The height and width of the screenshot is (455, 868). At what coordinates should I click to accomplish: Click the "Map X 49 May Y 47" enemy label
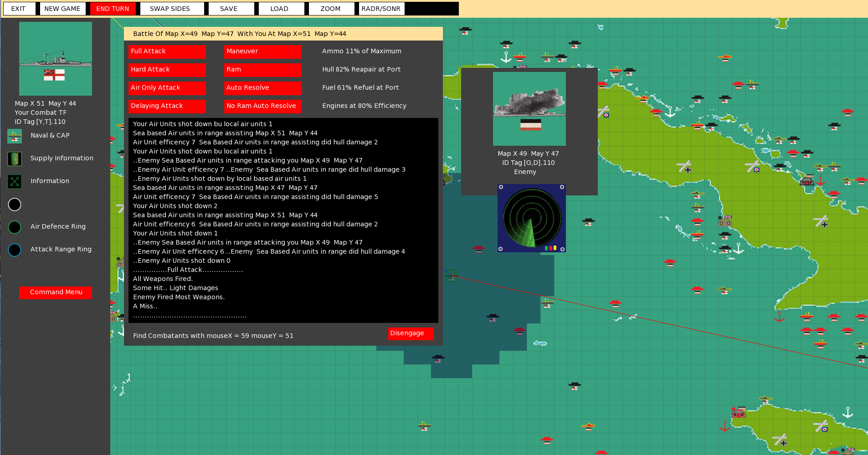(528, 153)
